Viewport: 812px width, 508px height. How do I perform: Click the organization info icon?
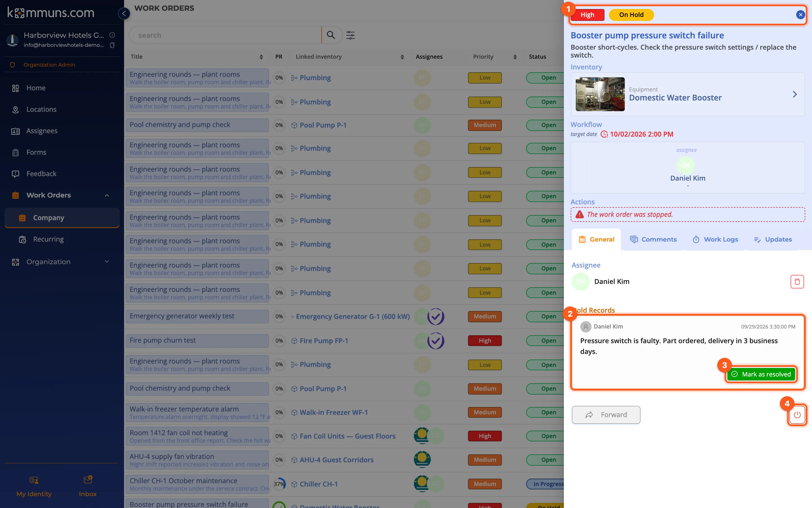tap(112, 35)
